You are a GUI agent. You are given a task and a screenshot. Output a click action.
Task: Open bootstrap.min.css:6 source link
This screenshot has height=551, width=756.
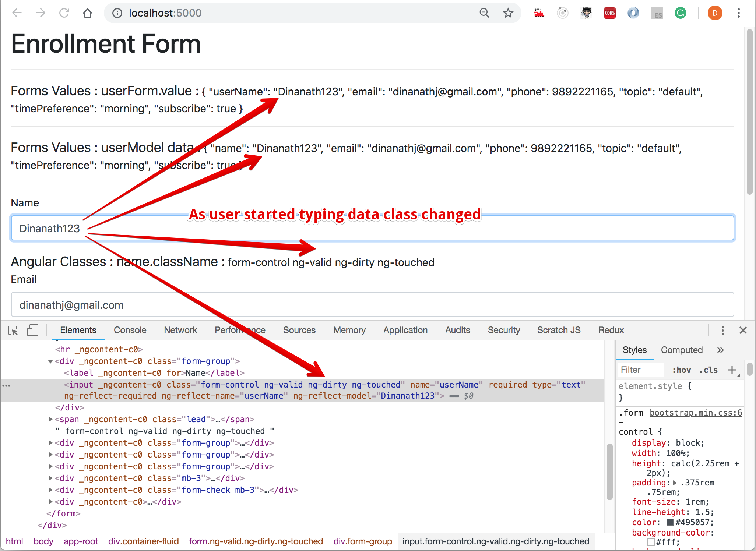click(696, 413)
